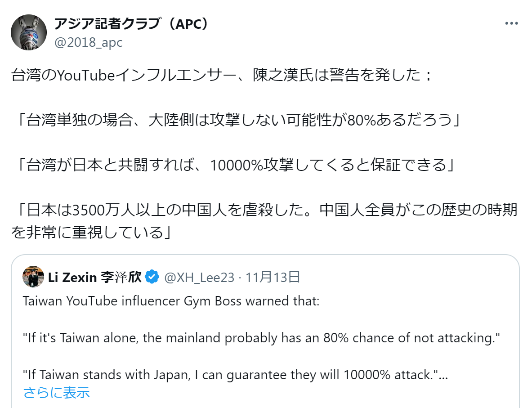The width and height of the screenshot is (532, 408).
Task: Click Li Zexin's small profile picture
Action: coord(33,277)
